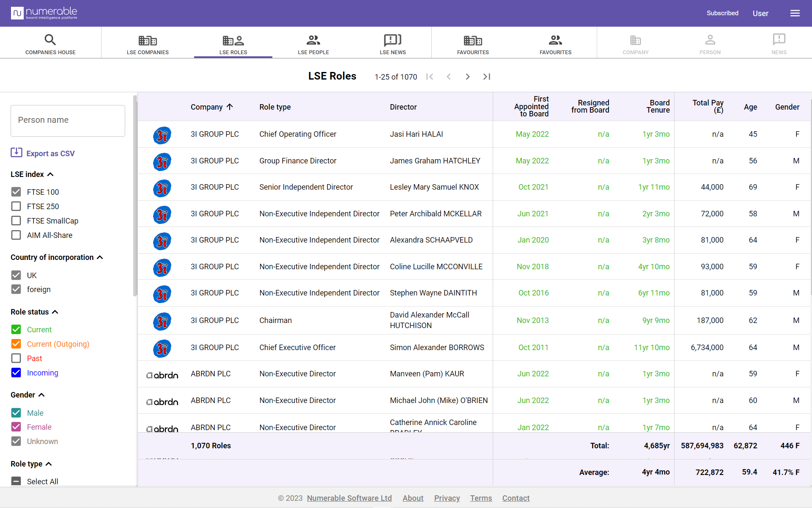812x508 pixels.
Task: Open the Contact footer link
Action: click(x=516, y=498)
